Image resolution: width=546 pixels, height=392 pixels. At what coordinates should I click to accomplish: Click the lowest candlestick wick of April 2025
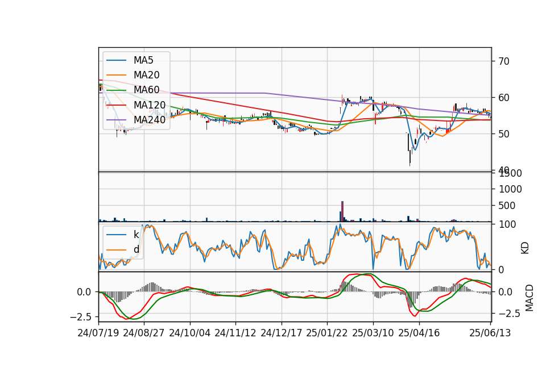(410, 159)
